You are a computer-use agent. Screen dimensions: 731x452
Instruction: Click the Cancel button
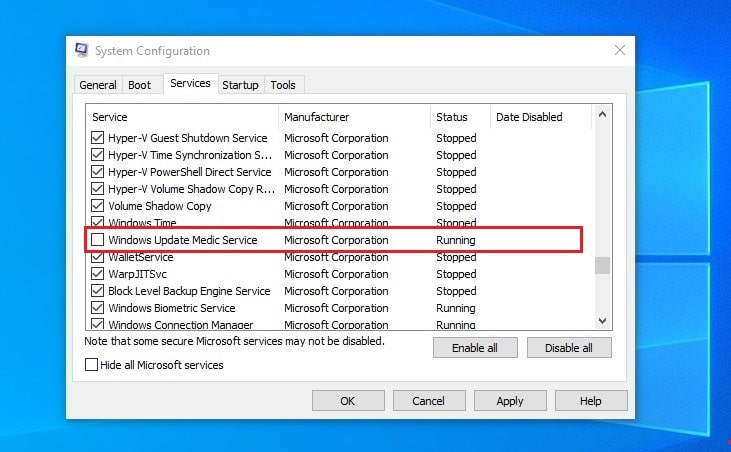point(429,401)
